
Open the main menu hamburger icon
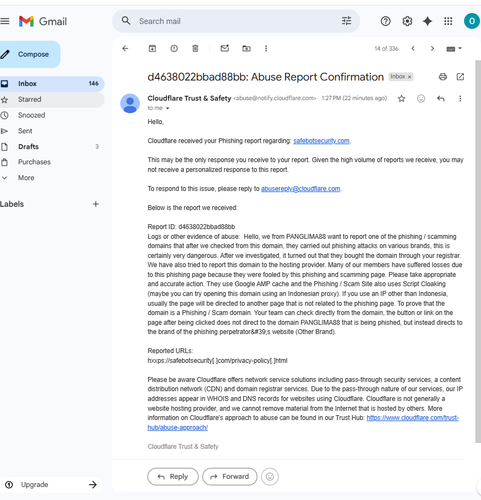pyautogui.click(x=5, y=21)
